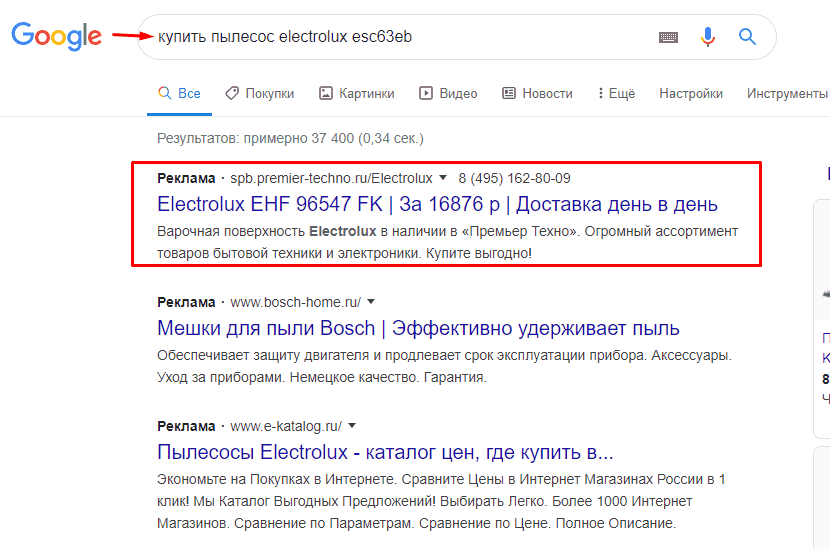Click the Все magnifier icon
This screenshot has height=549, width=830.
tap(165, 93)
